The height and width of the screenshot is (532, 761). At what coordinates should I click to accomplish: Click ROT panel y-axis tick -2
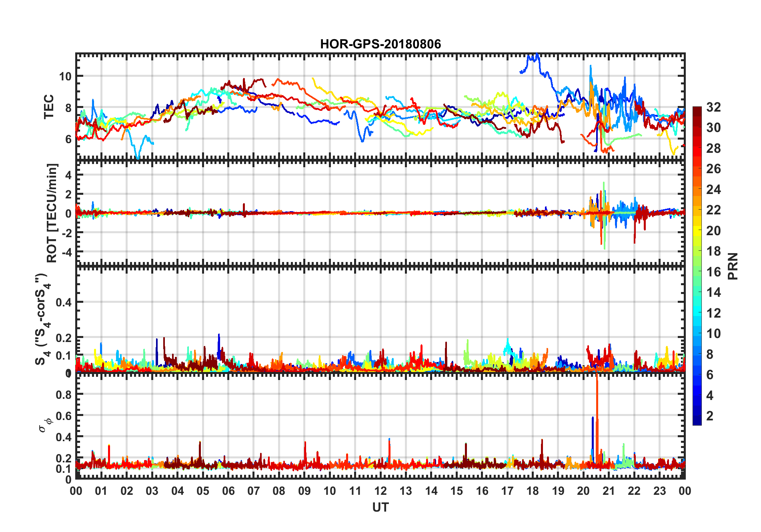pos(66,233)
